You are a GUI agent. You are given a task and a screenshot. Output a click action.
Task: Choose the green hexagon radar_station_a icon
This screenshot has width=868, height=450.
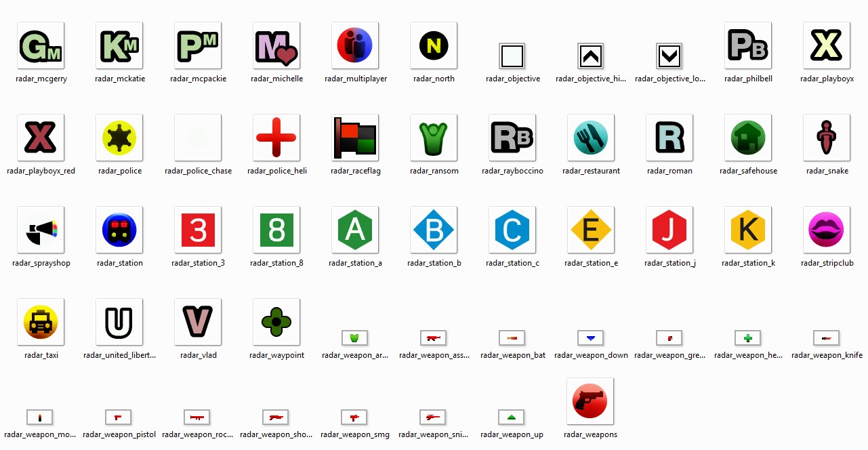click(355, 230)
